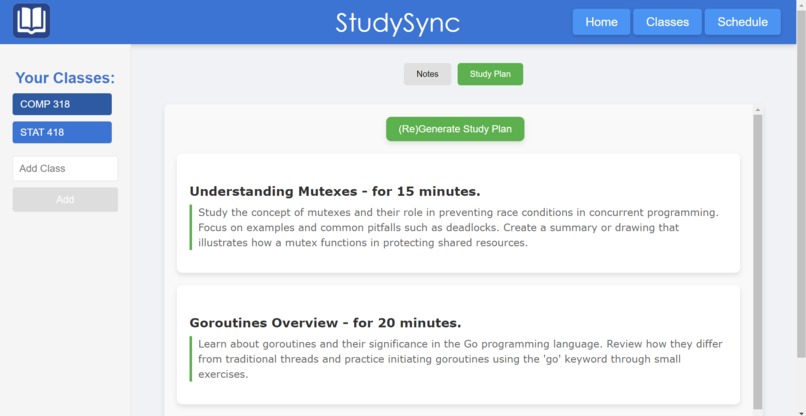806x416 pixels.
Task: Click the goroutines study description text
Action: (460, 359)
